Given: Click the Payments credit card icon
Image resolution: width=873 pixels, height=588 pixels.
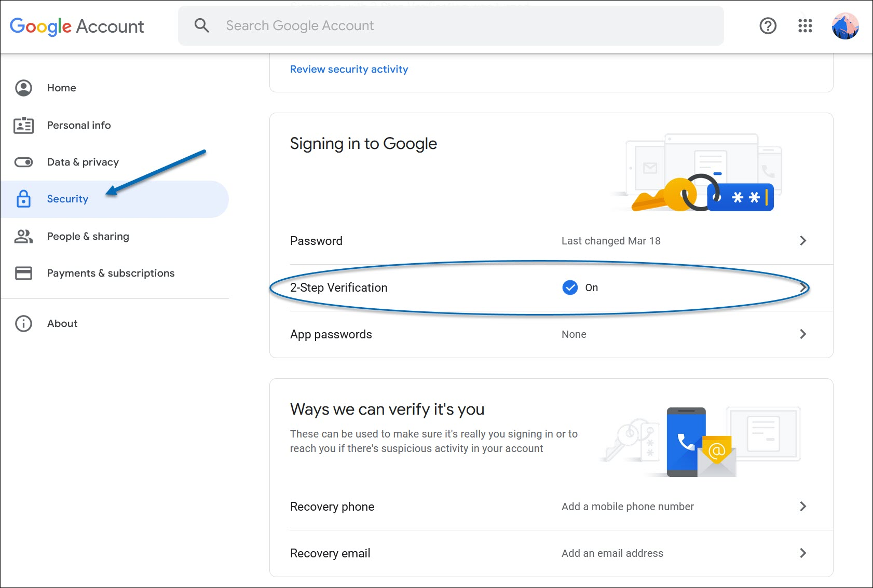Looking at the screenshot, I should 23,273.
